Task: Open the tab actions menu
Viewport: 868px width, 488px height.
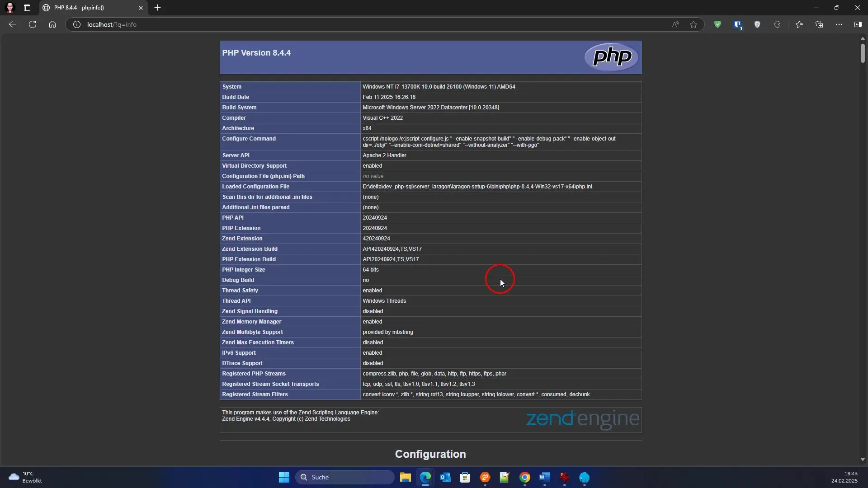Action: 27,8
